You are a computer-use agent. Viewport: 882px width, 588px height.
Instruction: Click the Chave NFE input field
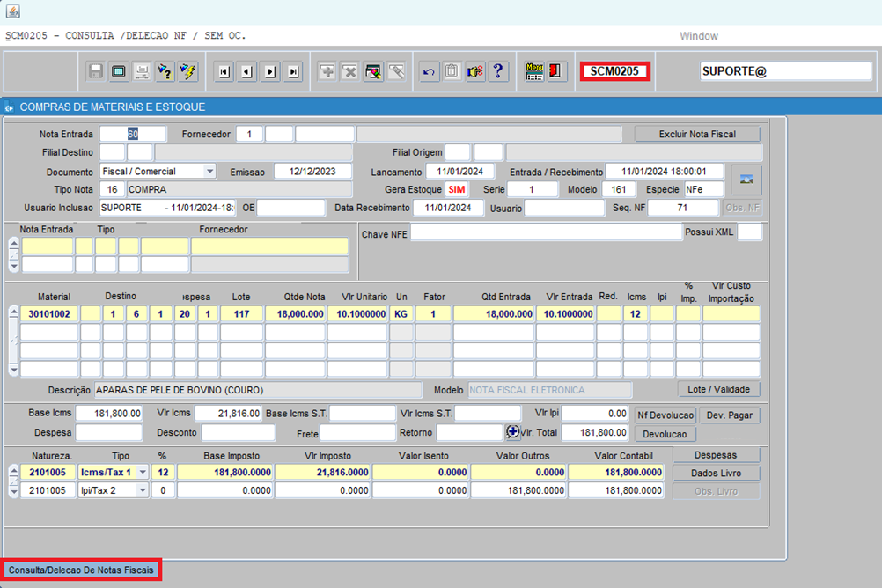point(546,232)
